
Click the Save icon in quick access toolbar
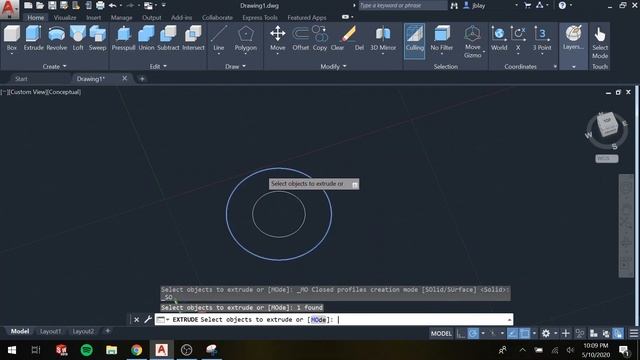(52, 5)
